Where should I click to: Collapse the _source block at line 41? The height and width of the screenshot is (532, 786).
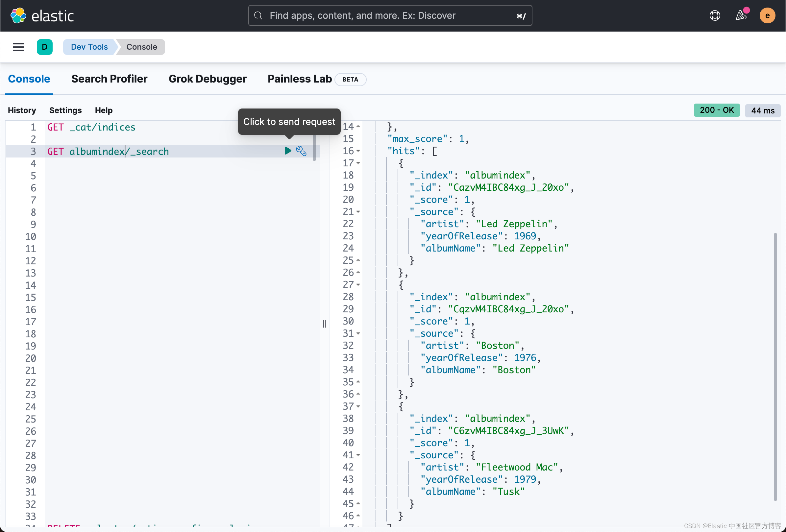coord(358,455)
